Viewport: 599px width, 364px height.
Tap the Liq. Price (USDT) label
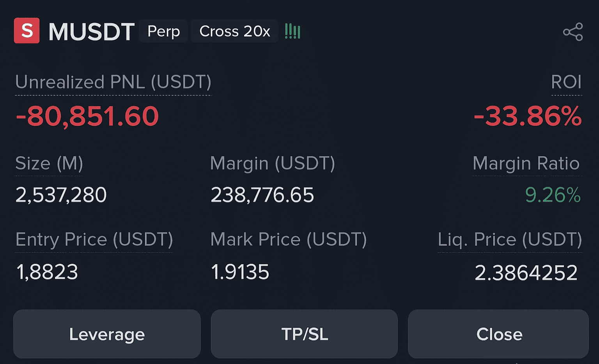(510, 239)
